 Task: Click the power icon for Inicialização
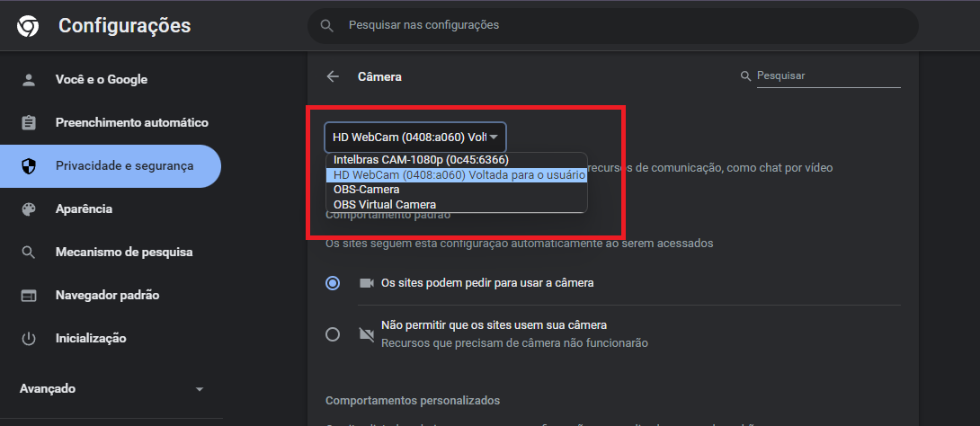click(29, 339)
